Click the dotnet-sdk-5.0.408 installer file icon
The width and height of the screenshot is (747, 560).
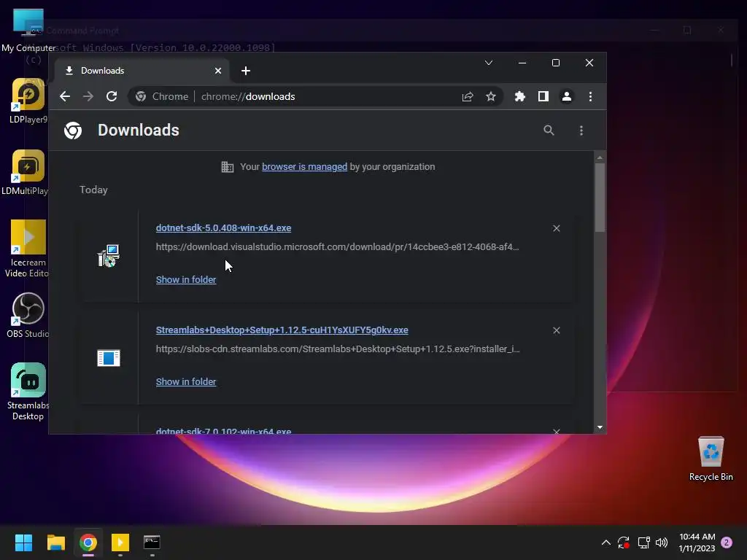[109, 256]
